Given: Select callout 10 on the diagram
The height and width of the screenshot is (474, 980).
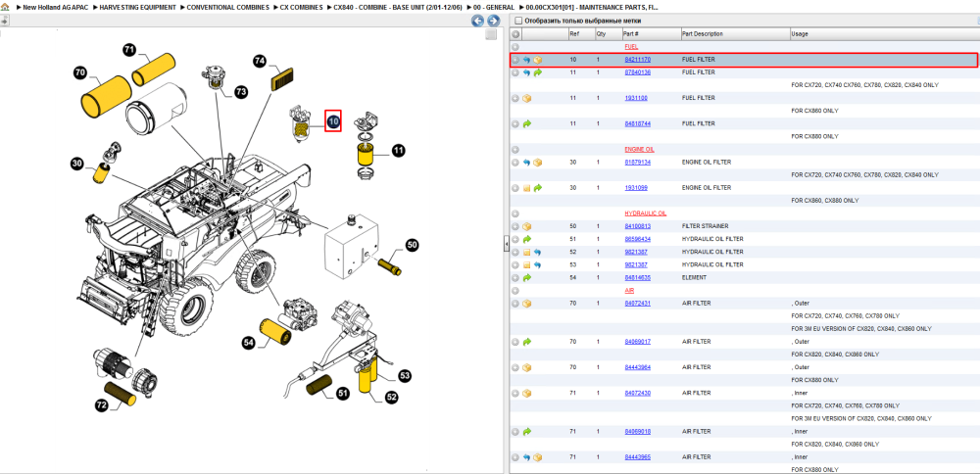Looking at the screenshot, I should tap(333, 121).
